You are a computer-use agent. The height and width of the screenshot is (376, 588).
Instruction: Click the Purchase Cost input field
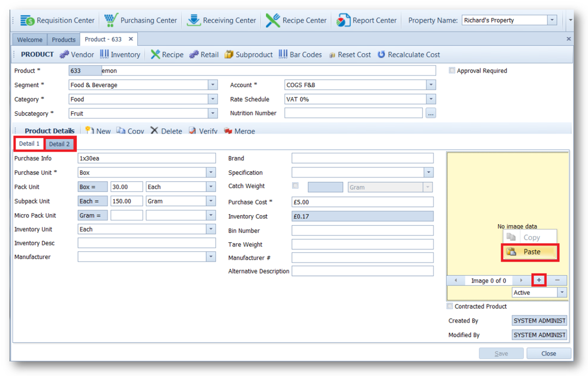362,202
